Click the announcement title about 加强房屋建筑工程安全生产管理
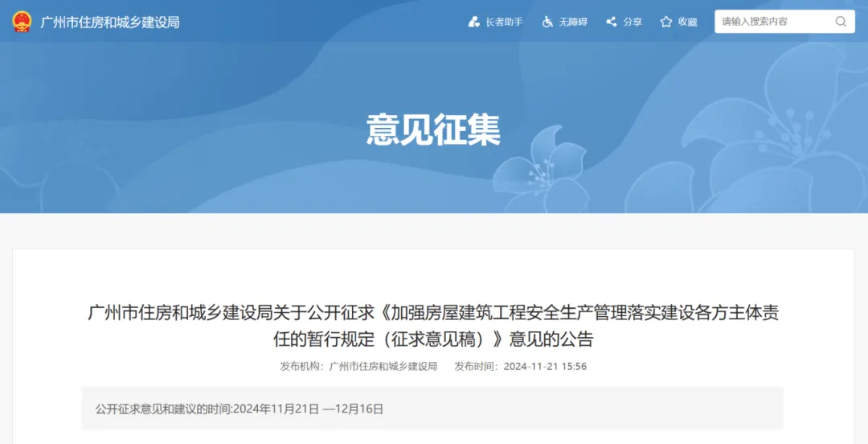This screenshot has height=444, width=868. point(433,313)
